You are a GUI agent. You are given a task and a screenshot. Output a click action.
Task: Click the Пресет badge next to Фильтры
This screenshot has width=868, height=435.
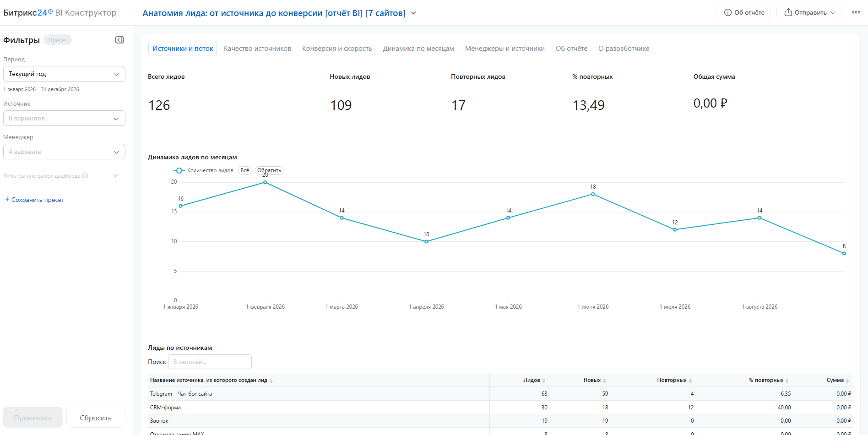58,40
